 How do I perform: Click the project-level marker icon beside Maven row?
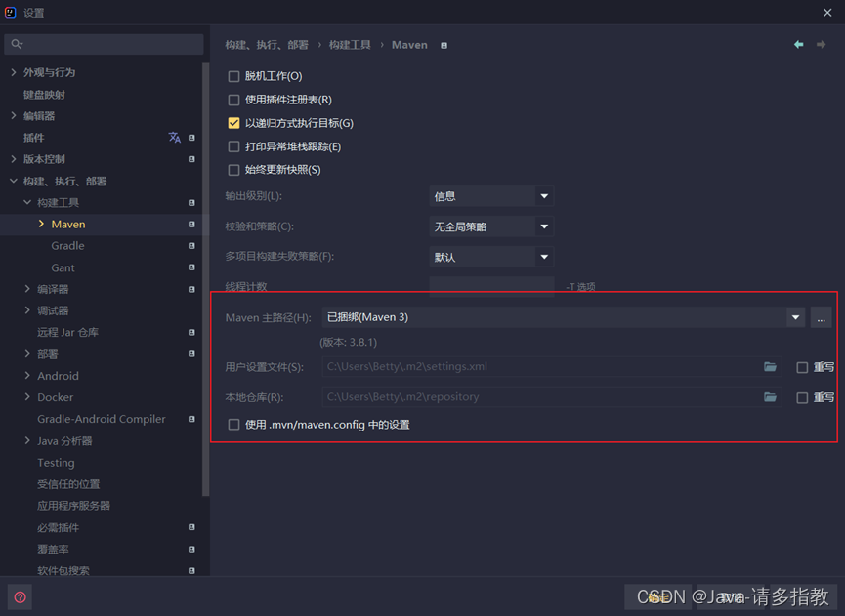pyautogui.click(x=191, y=224)
